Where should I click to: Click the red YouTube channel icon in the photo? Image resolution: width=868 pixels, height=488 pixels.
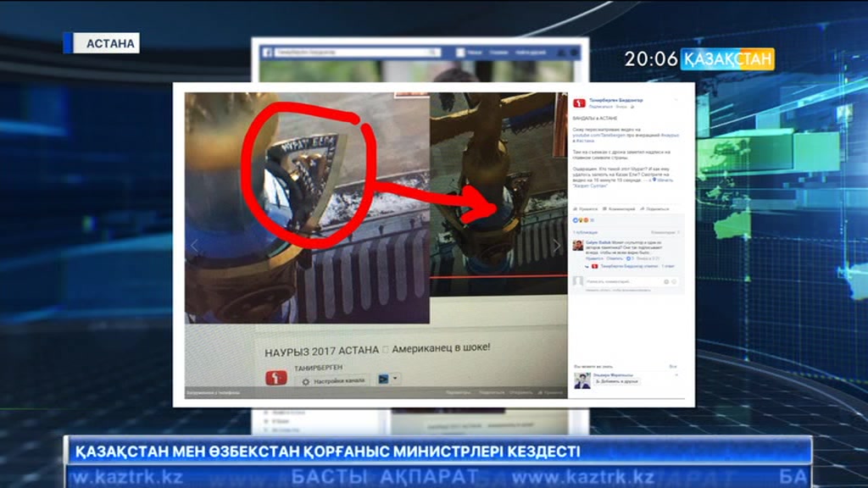coord(276,378)
